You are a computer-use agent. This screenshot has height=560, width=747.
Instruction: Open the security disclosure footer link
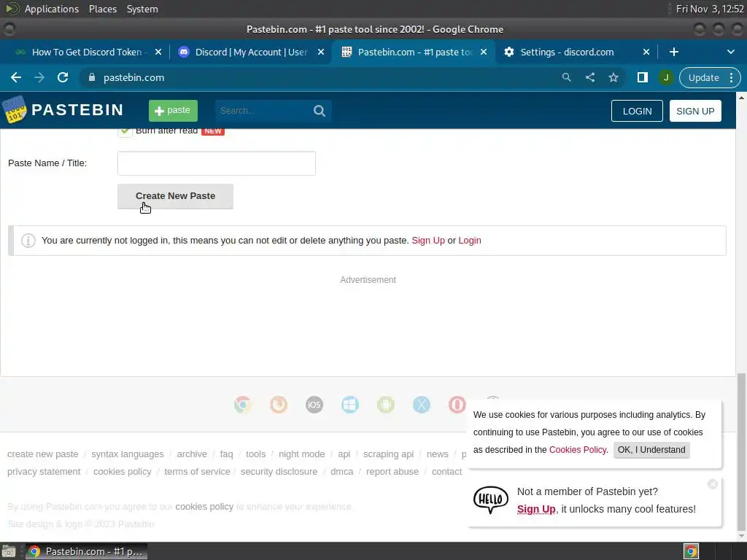point(279,472)
